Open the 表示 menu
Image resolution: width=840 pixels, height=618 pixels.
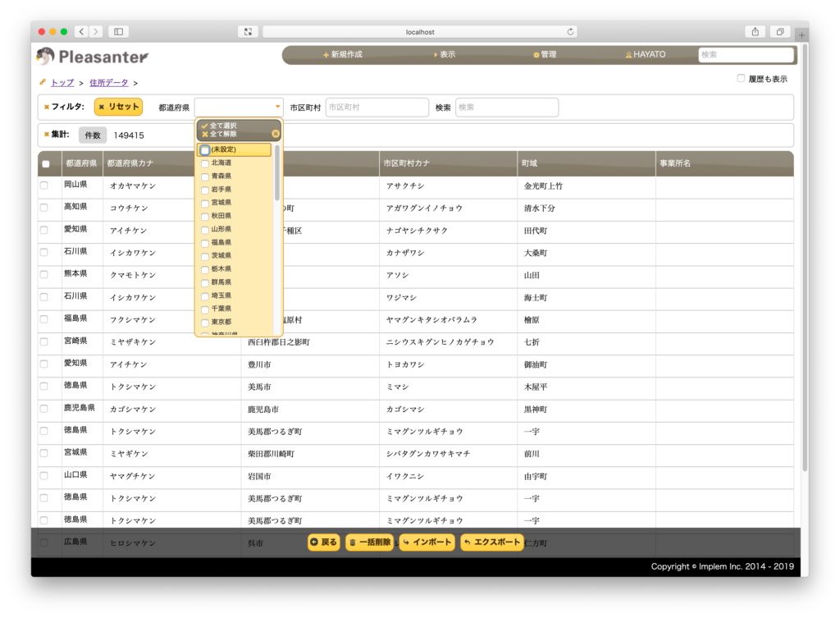click(445, 55)
